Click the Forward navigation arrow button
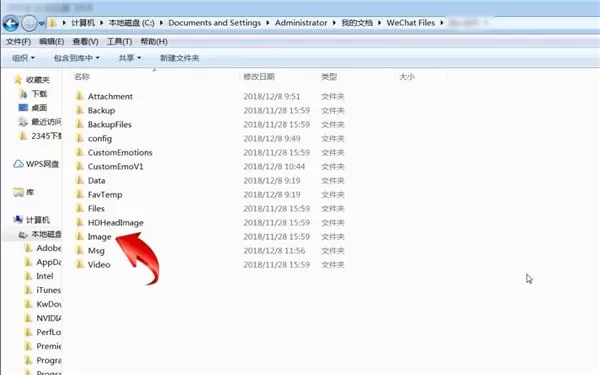 tap(29, 24)
